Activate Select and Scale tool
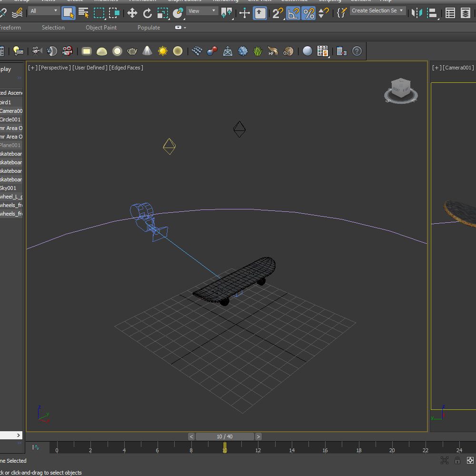476x476 pixels. [163, 13]
